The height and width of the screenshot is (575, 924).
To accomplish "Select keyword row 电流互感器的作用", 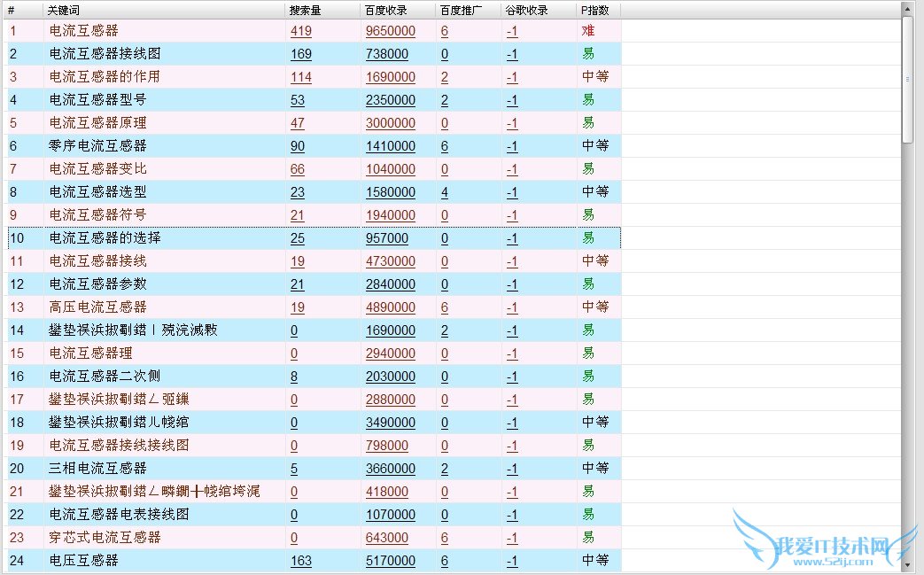I will [x=105, y=77].
